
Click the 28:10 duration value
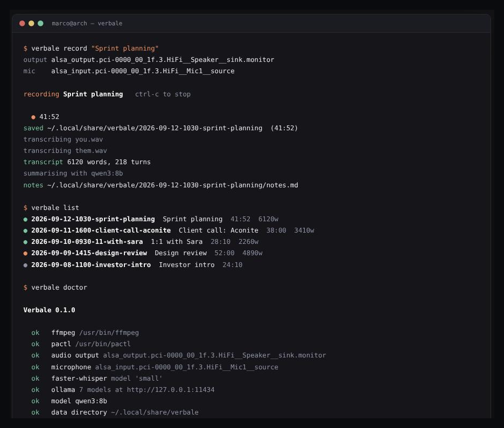click(x=221, y=242)
